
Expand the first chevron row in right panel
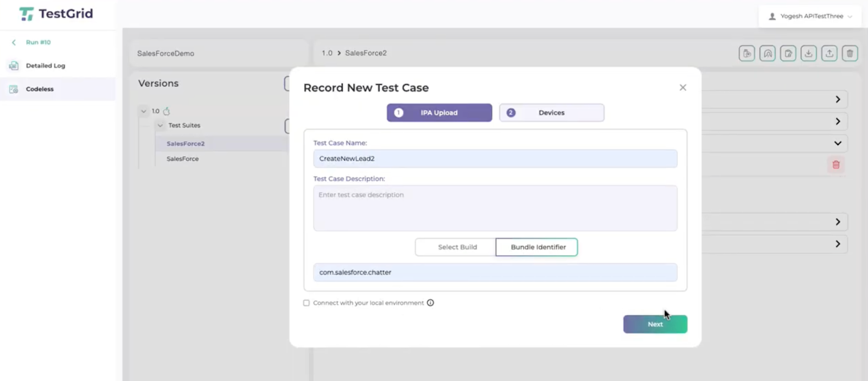pos(838,99)
